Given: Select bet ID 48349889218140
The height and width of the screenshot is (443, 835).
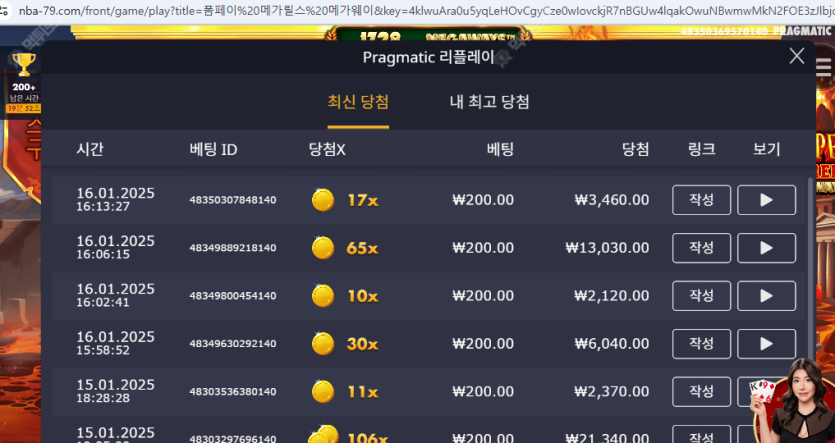Looking at the screenshot, I should (233, 248).
